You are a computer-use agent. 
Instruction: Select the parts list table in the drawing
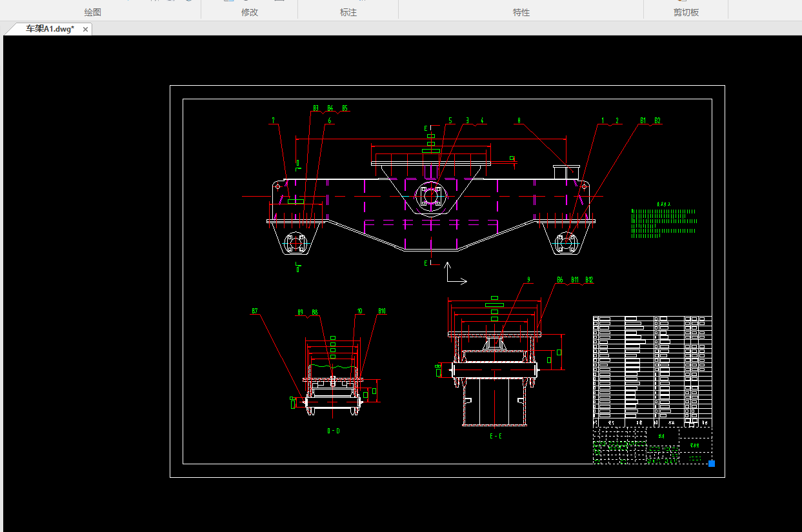pyautogui.click(x=652, y=371)
